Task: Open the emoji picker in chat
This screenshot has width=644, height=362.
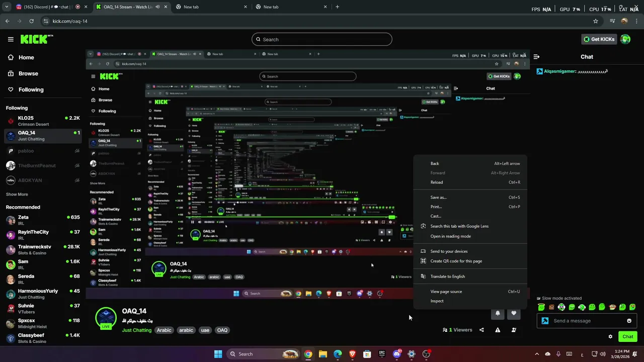Action: (x=629, y=321)
